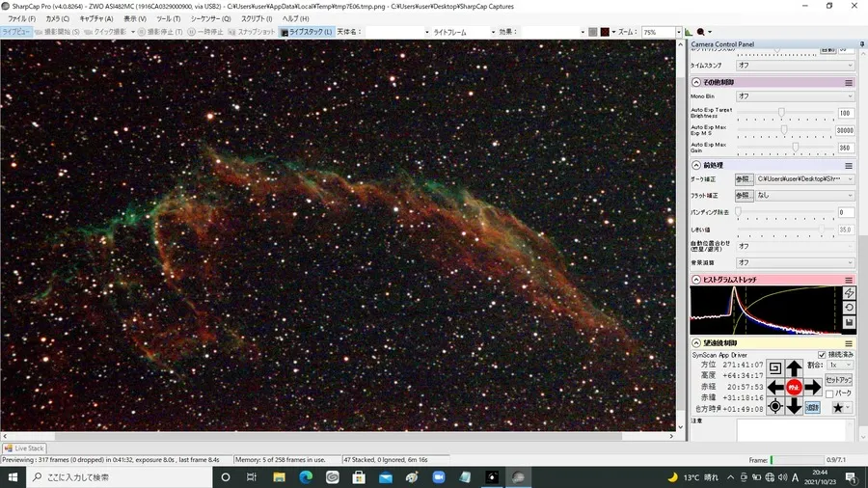This screenshot has width=868, height=488.
Task: Collapse ヒストグラムストレッチ section
Action: 696,280
